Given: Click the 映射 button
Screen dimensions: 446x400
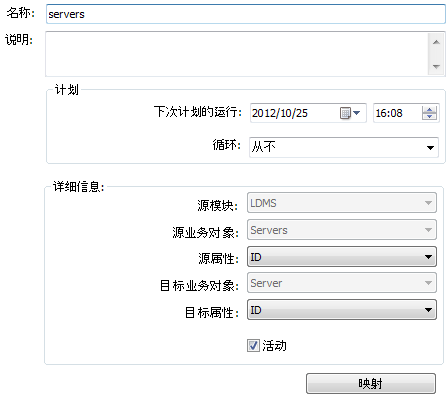Looking at the screenshot, I should point(371,384).
